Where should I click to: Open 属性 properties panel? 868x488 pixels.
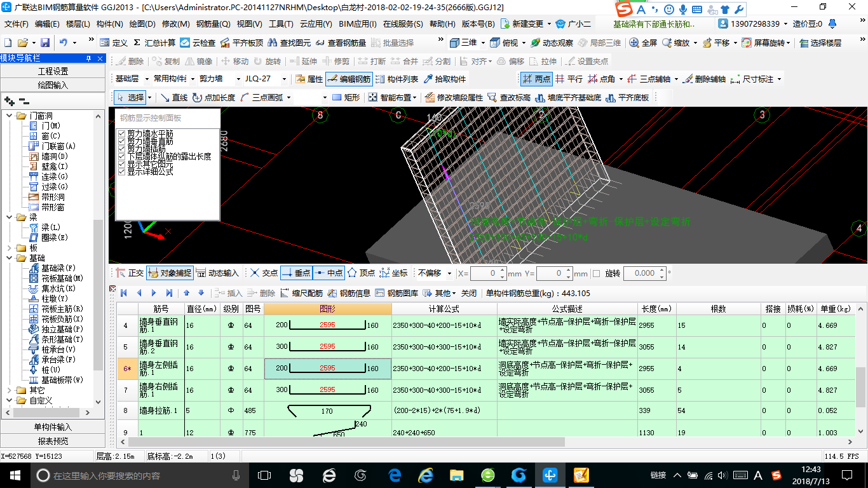[309, 79]
